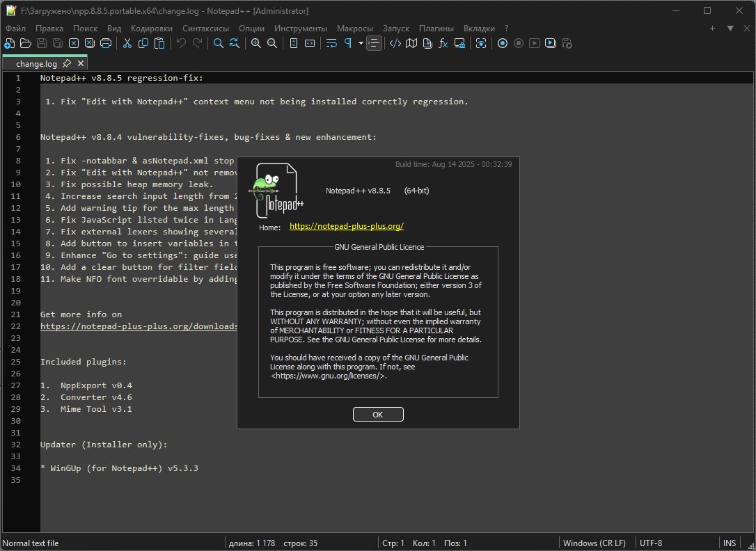Click the Zoom In toolbar icon
The image size is (756, 551).
[x=256, y=43]
